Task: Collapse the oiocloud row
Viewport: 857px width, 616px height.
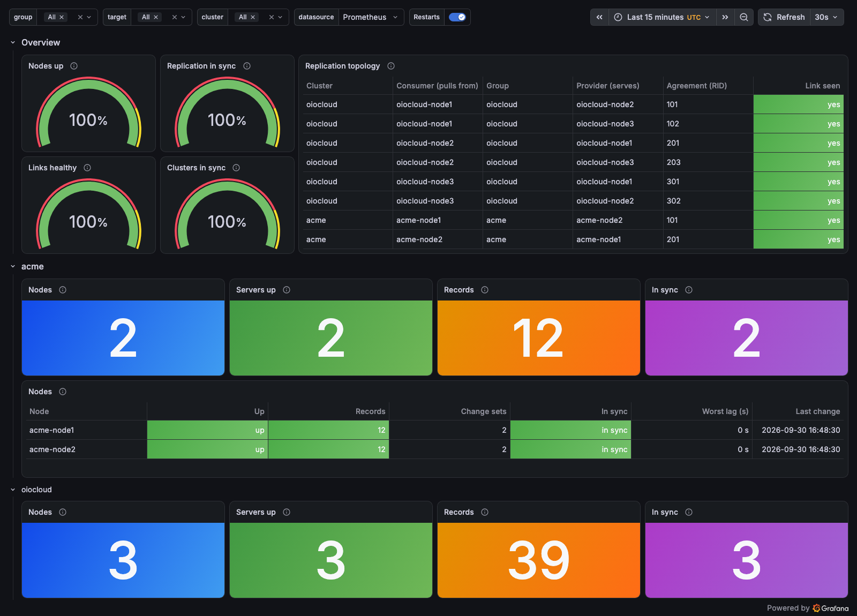Action: coord(13,490)
